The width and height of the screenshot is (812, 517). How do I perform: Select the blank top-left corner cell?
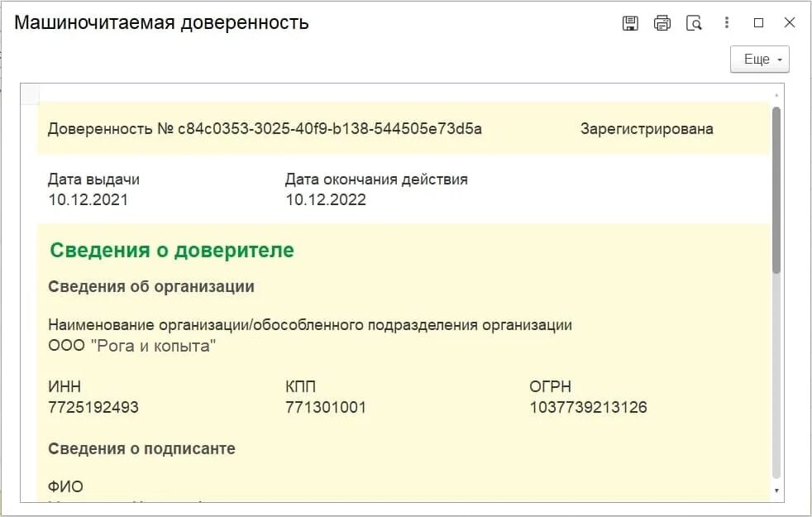point(30,93)
